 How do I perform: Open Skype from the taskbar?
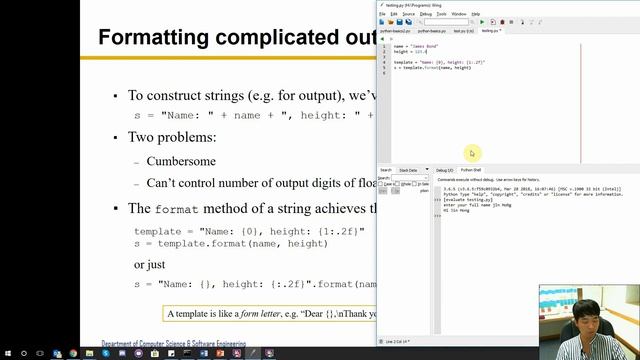coord(106,353)
